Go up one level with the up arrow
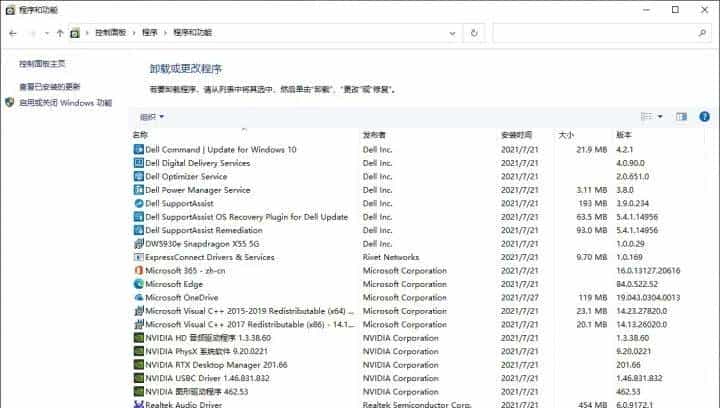Screen dimensions: 720x408 pos(60,33)
